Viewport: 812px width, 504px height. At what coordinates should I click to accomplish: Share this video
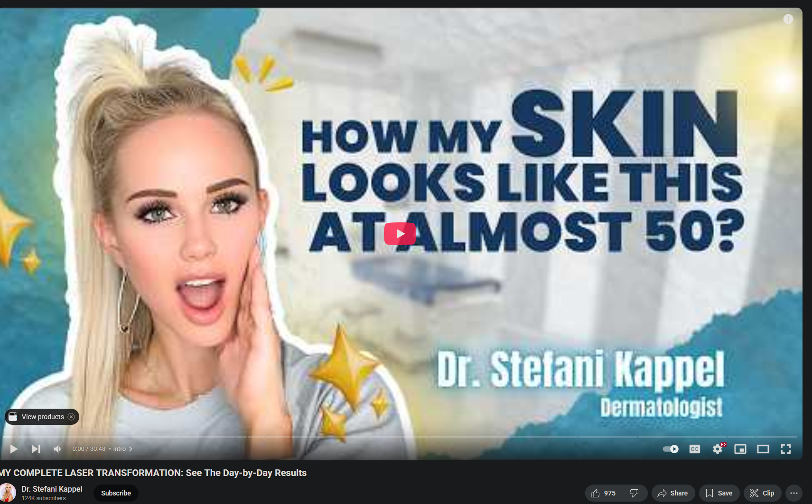click(673, 493)
